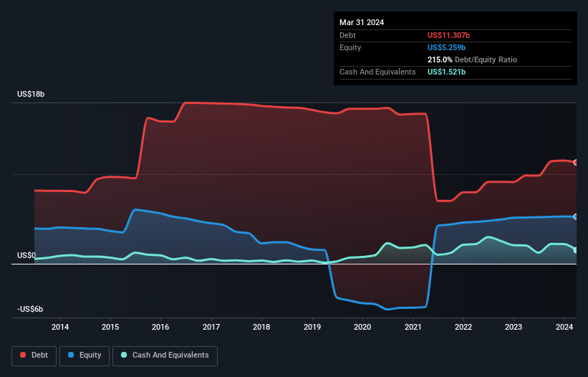Image resolution: width=588 pixels, height=377 pixels.
Task: Click Cash And Equivalents label in tooltip
Action: 377,72
